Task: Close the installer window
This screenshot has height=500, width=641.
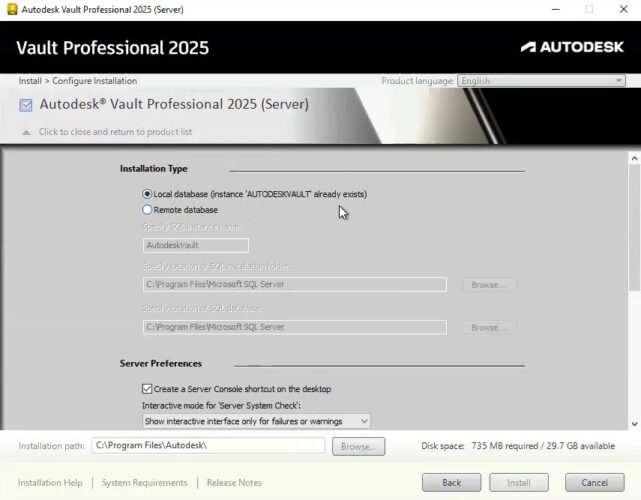Action: point(623,9)
